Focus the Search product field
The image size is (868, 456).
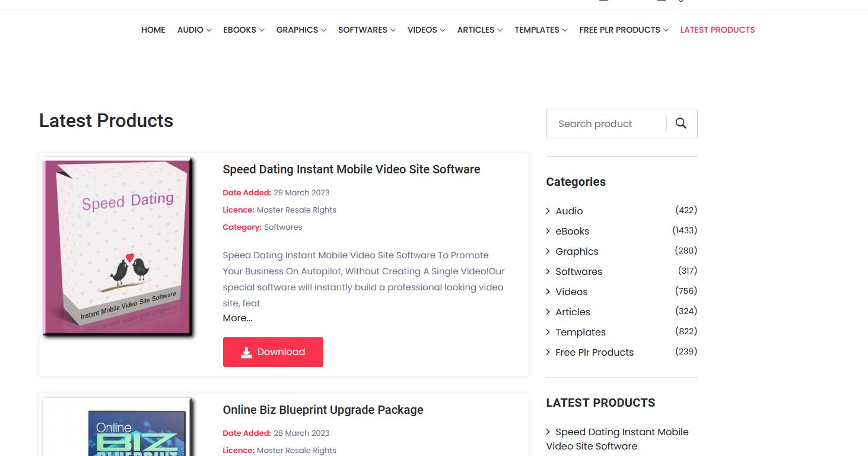[606, 123]
